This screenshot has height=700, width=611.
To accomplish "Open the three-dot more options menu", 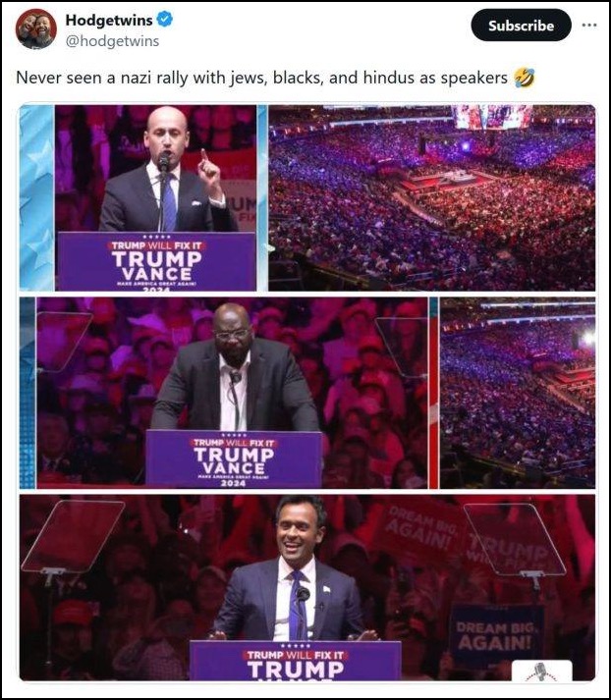I will (589, 25).
